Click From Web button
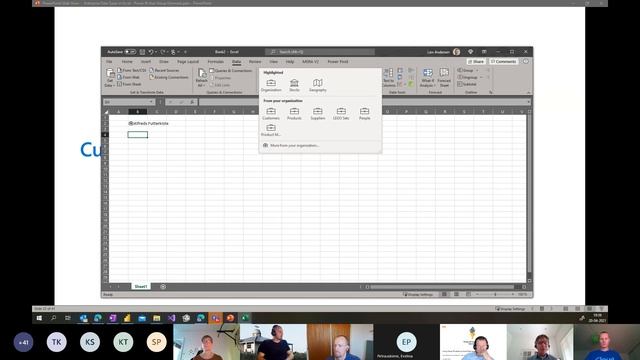 pyautogui.click(x=128, y=77)
